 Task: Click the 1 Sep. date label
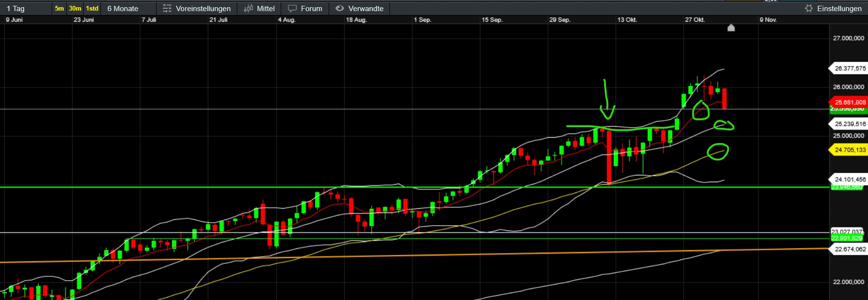point(422,20)
